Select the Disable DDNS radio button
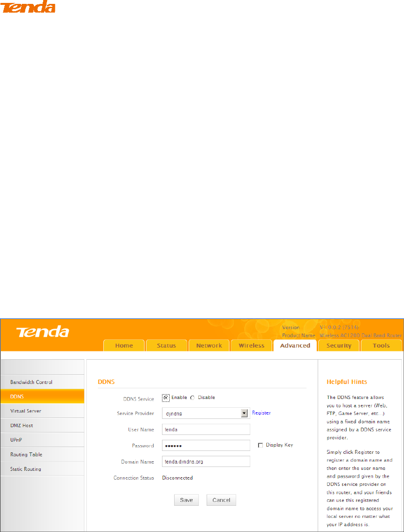 [192, 398]
